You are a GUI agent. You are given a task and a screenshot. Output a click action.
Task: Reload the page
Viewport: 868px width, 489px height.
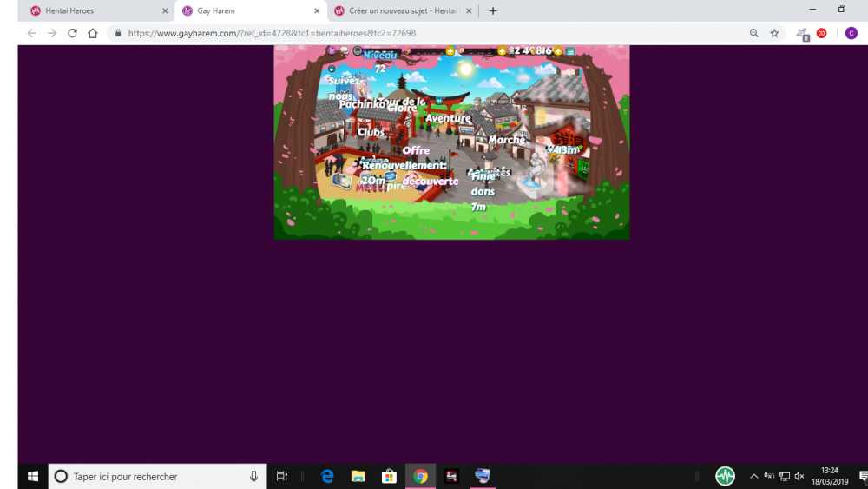[x=72, y=33]
